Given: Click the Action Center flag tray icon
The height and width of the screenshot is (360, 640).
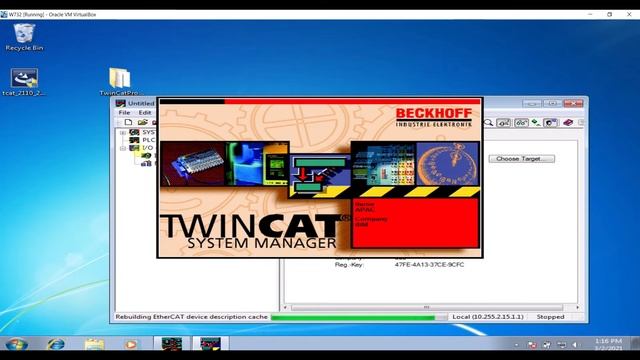Looking at the screenshot, I should point(532,345).
